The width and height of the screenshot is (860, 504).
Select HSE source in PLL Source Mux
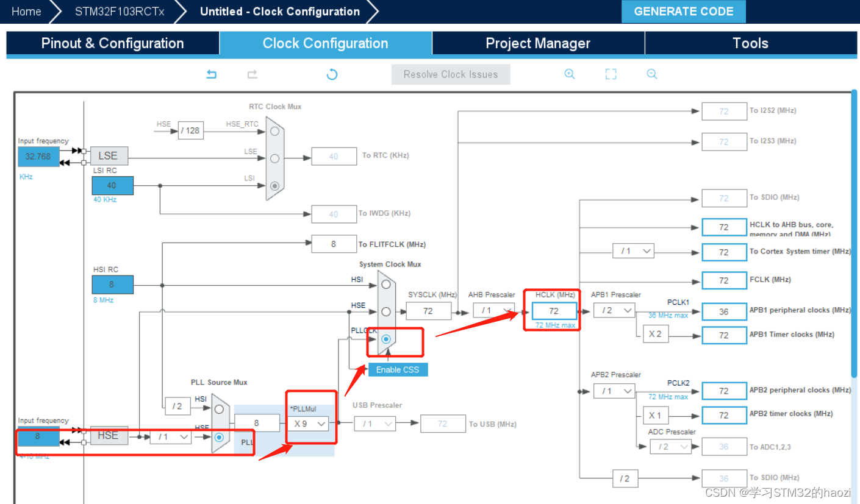tap(219, 437)
